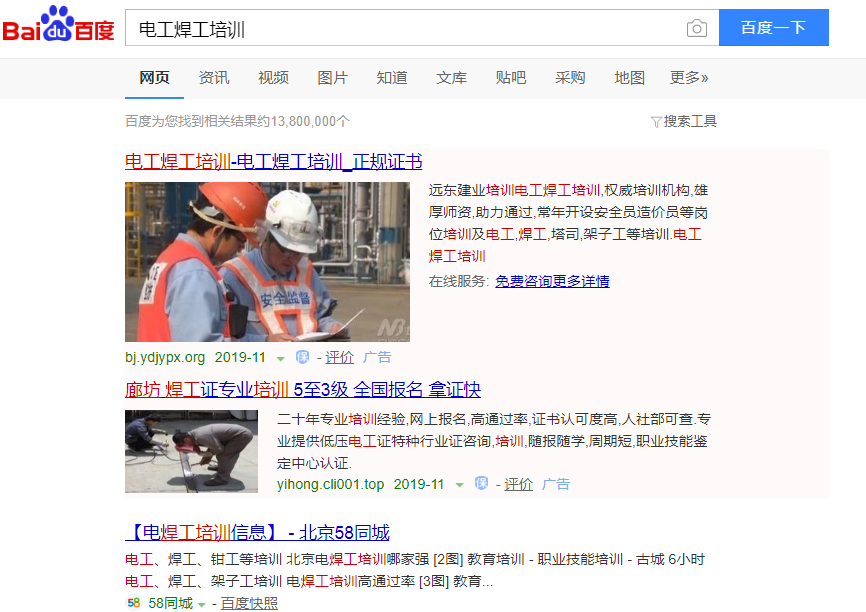Click 广告 label after yihong.cli001.top

coord(556,484)
